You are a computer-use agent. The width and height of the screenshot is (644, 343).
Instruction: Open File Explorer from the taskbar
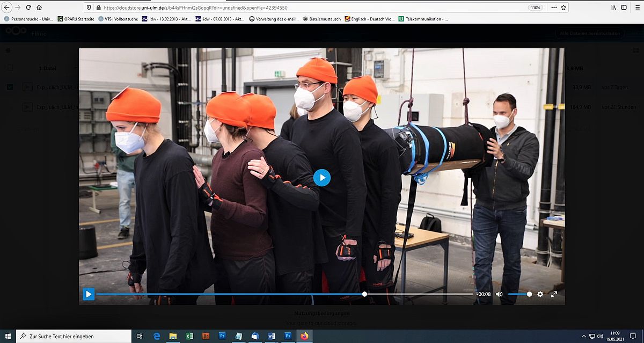point(173,336)
